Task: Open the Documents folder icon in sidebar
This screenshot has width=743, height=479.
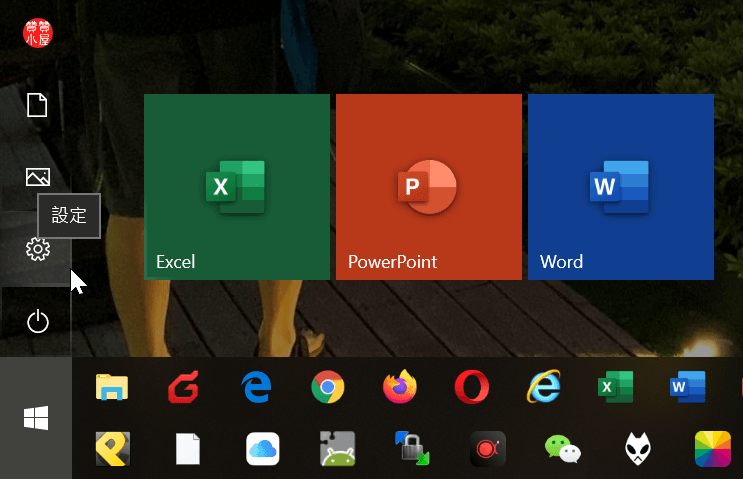Action: 37,105
